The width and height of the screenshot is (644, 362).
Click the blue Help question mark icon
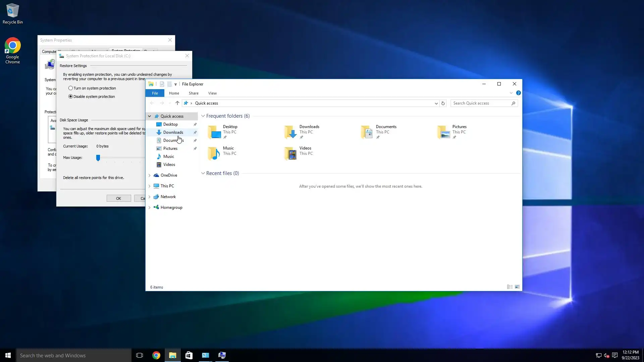point(518,93)
